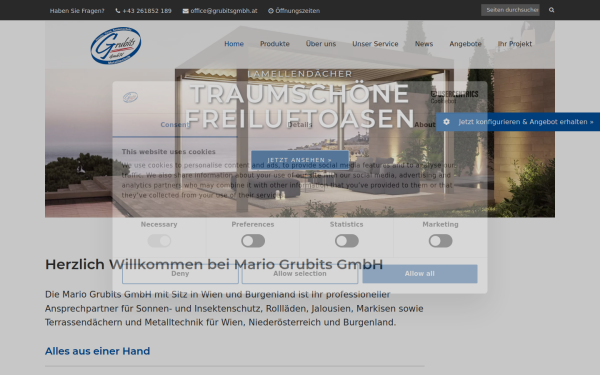Viewport: 600px width, 375px height.
Task: Click the Allow selection button
Action: tap(300, 274)
